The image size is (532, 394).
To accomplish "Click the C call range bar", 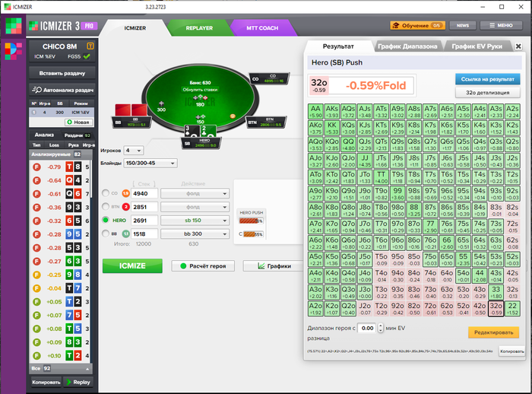I will pyautogui.click(x=253, y=234).
